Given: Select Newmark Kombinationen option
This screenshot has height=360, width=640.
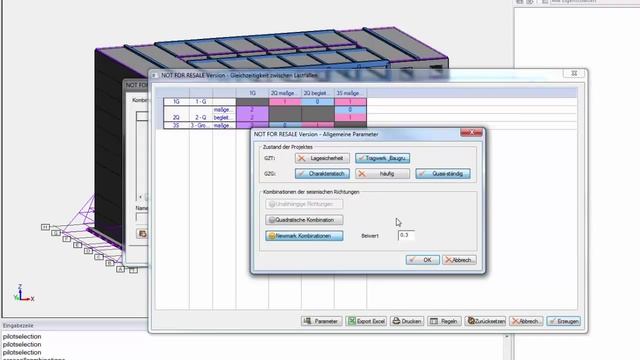Looking at the screenshot, I should pos(304,236).
